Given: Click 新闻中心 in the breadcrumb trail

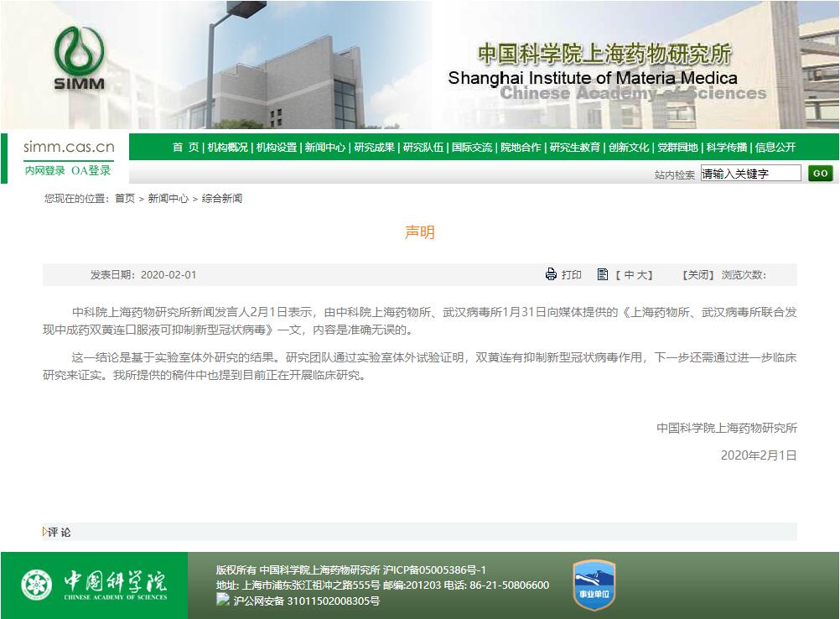Looking at the screenshot, I should (169, 198).
